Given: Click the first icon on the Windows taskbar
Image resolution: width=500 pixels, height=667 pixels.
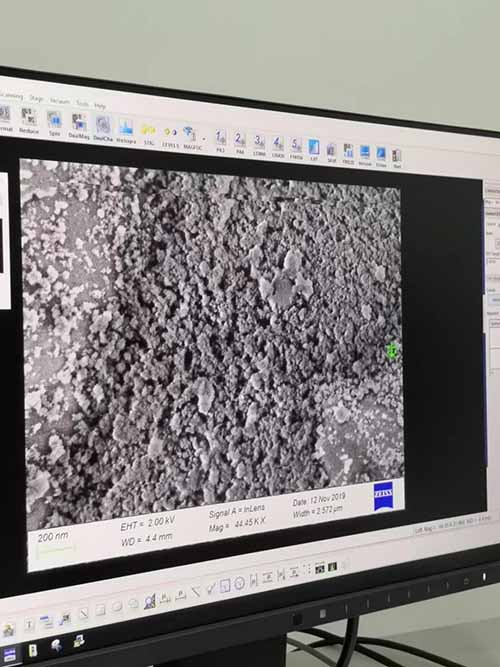Looking at the screenshot, I should (9, 655).
